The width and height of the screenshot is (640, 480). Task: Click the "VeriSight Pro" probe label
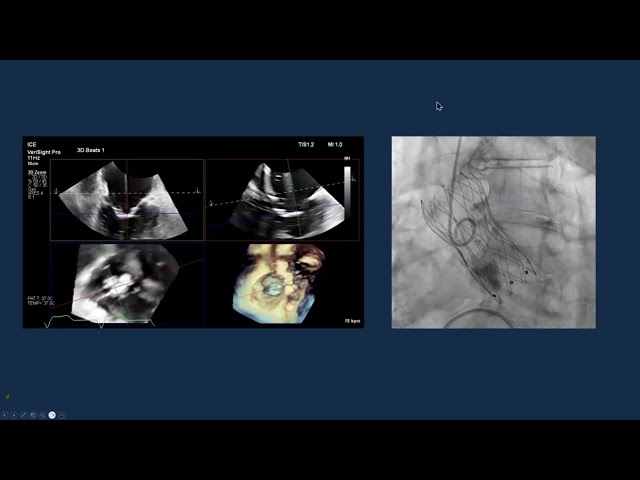(x=44, y=152)
